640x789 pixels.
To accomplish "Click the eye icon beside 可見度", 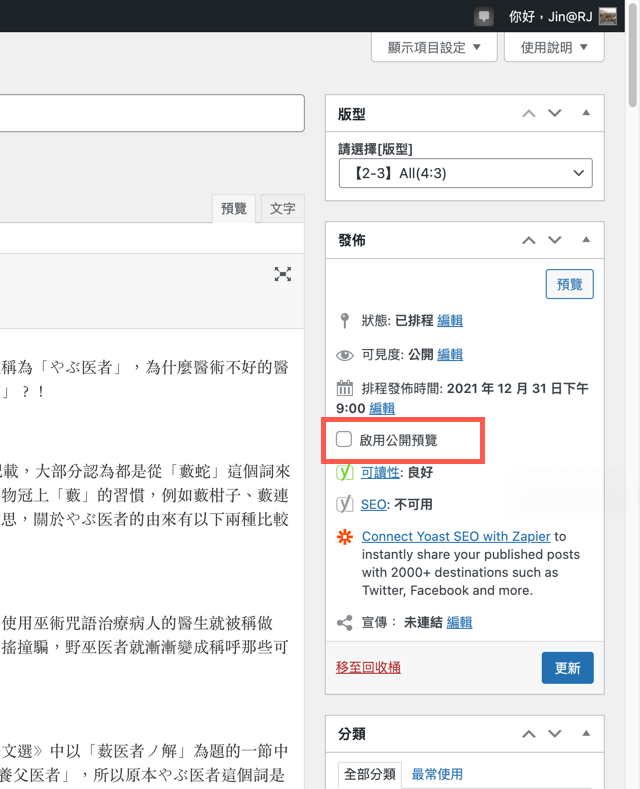I will [345, 355].
